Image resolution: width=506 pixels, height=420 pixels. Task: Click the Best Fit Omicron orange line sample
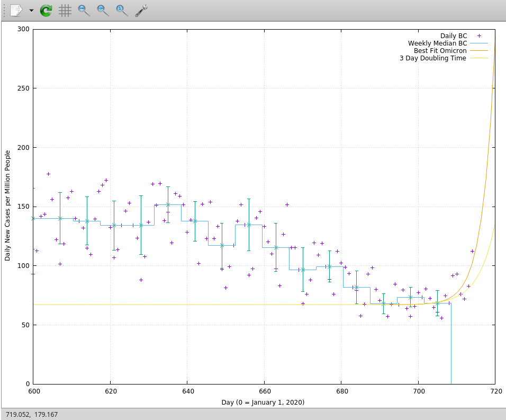coord(479,51)
